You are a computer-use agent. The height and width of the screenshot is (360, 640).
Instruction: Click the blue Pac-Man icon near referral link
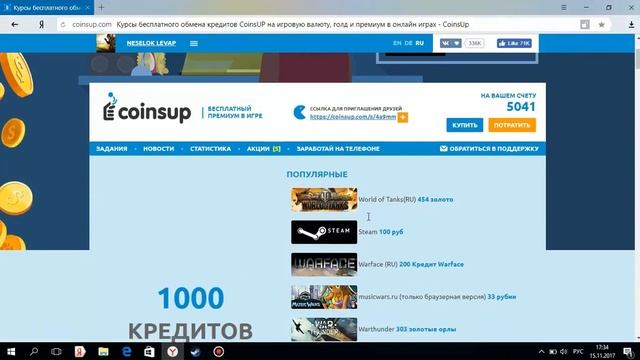299,113
